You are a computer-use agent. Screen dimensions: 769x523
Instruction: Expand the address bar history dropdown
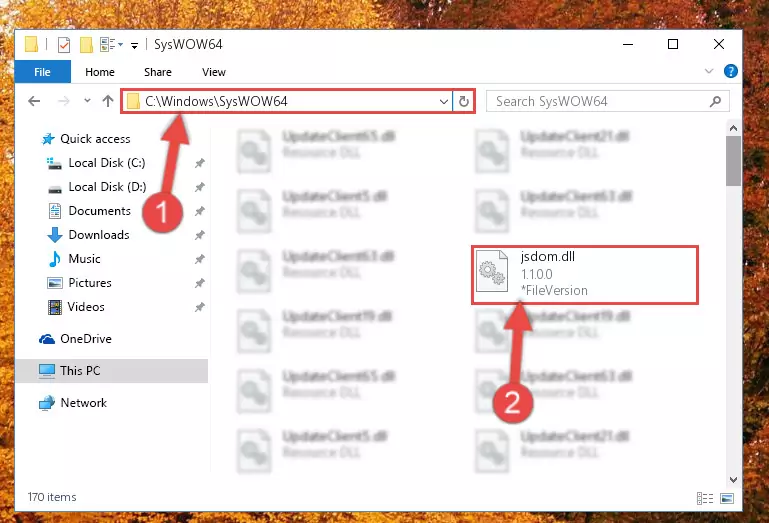tap(443, 102)
